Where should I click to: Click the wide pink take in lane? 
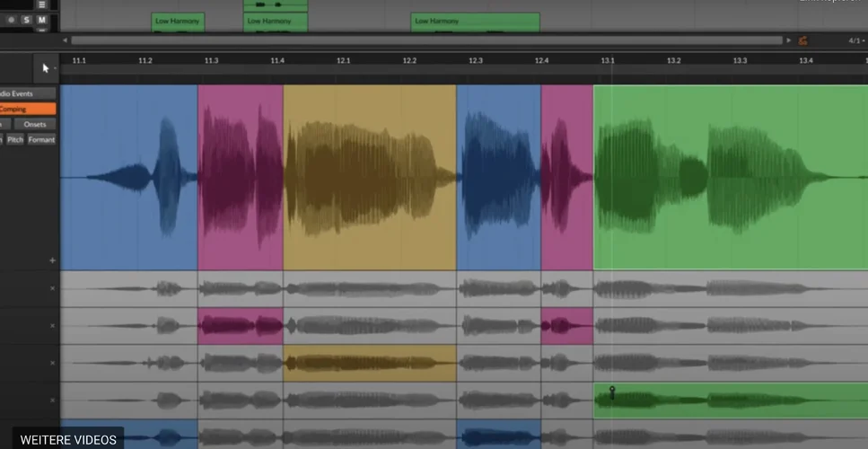241,326
